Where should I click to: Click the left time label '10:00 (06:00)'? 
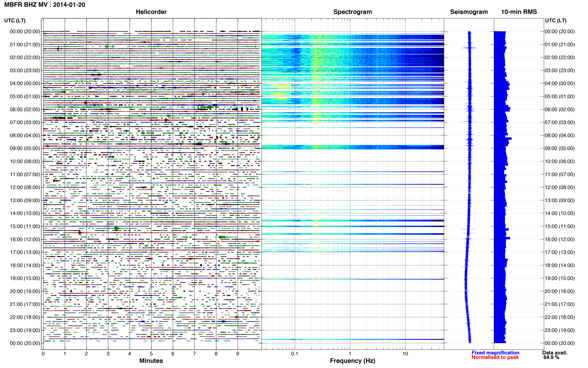(x=25, y=161)
